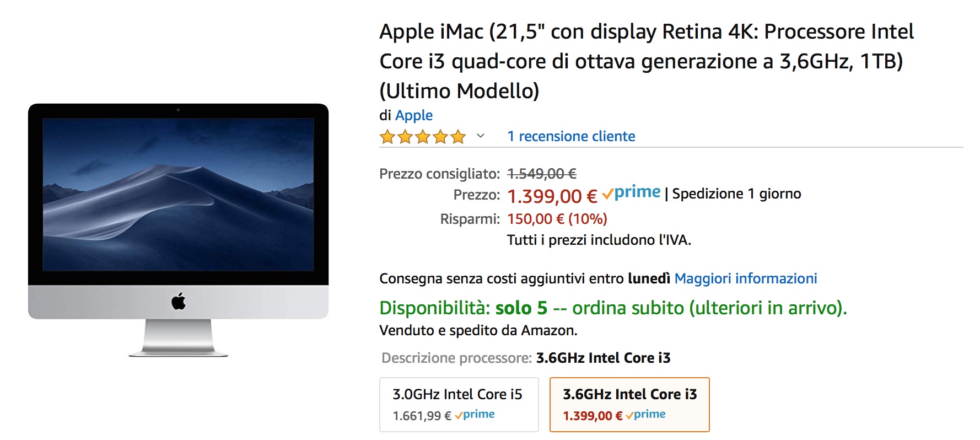Open the '1 recensione cliente' review link
980x440 pixels.
point(570,136)
